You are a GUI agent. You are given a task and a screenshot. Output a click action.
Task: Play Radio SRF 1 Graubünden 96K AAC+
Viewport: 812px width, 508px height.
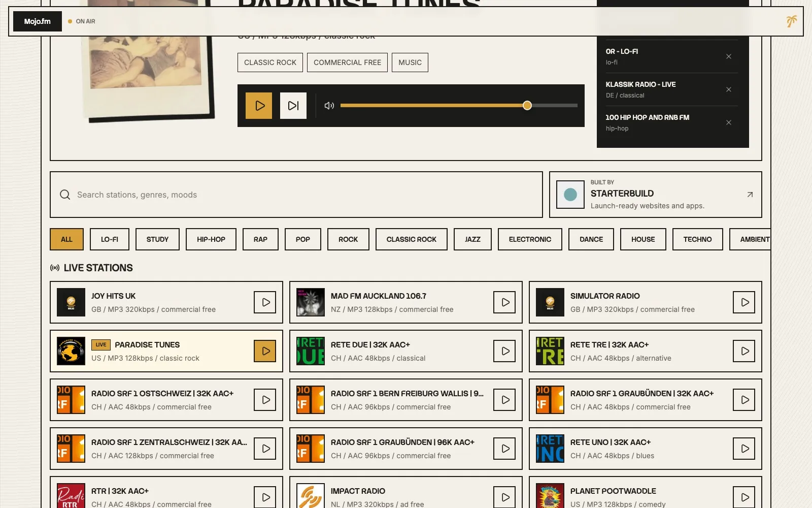pos(504,449)
